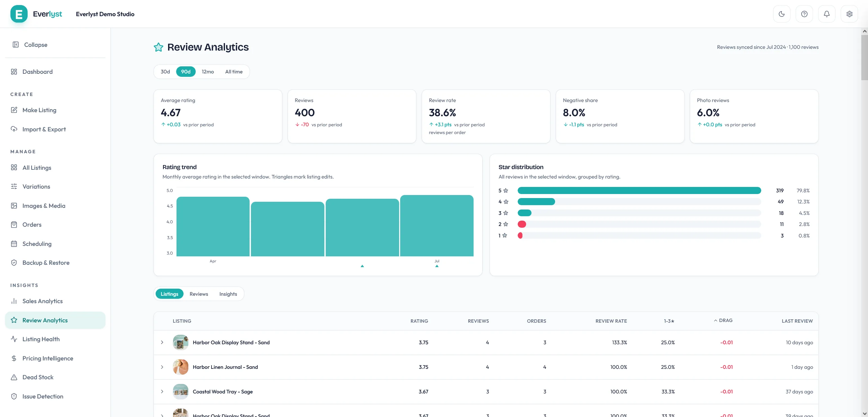Click the Backup & Restore shield icon
This screenshot has width=868, height=417.
click(14, 262)
